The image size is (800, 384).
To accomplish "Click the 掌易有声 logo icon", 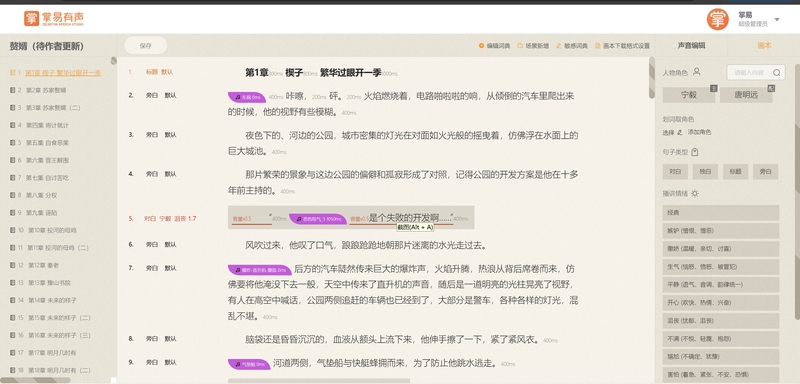I will [x=31, y=18].
